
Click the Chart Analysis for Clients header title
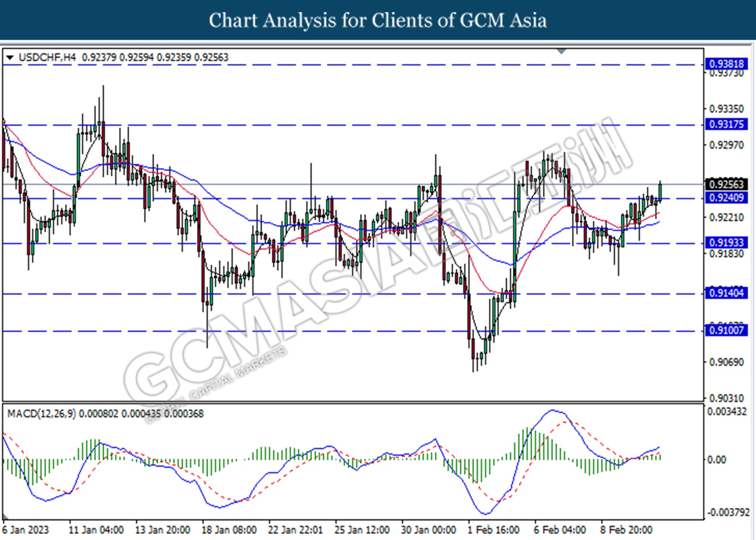click(x=378, y=20)
